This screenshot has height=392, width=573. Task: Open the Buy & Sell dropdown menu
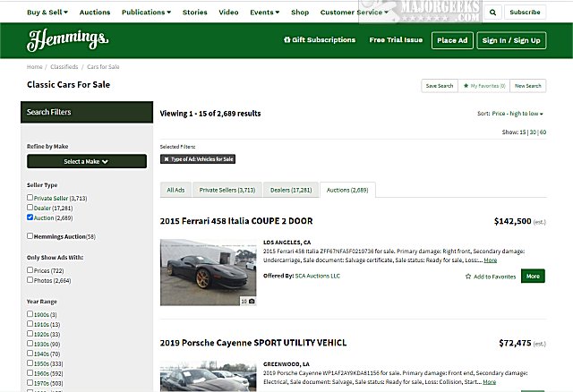[47, 13]
